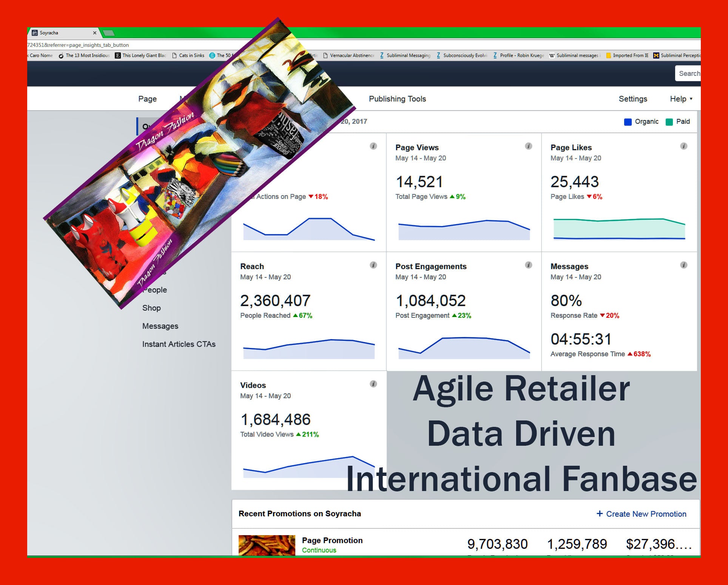The image size is (728, 585).
Task: Open Subliminal Messaging bookmark
Action: click(405, 55)
